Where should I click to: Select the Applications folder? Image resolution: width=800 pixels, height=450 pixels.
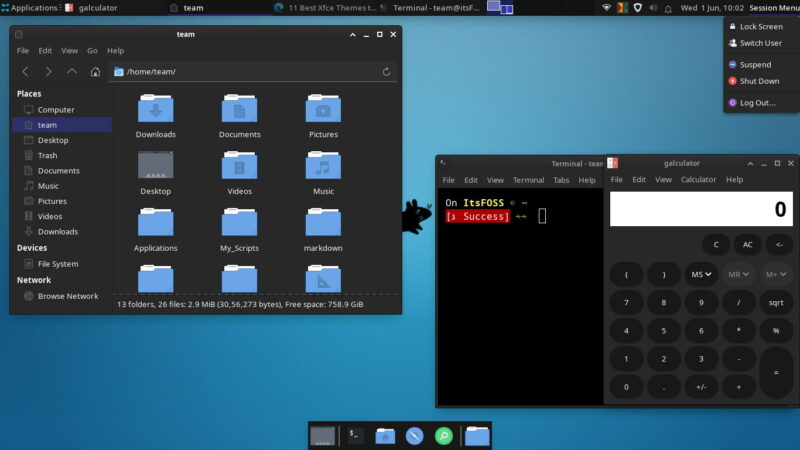pyautogui.click(x=156, y=222)
